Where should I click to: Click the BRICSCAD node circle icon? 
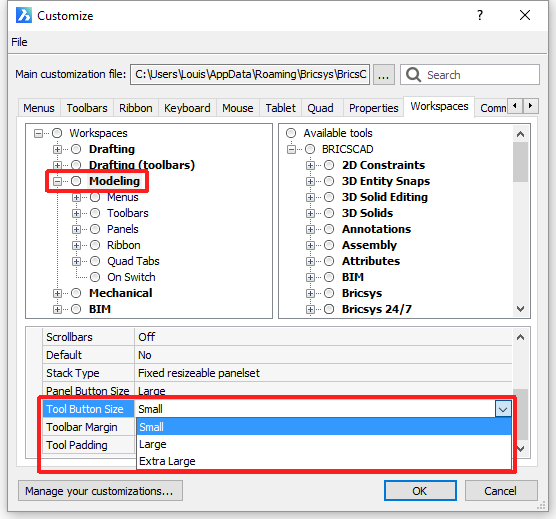(x=310, y=149)
